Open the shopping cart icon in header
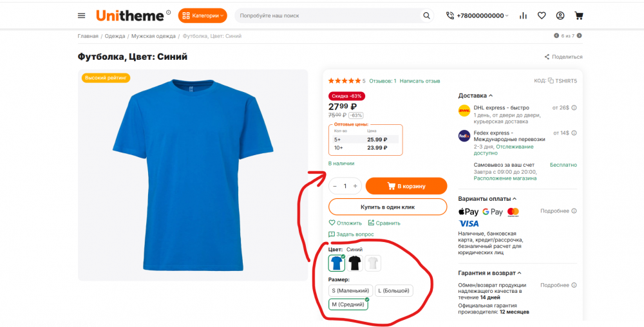 (579, 15)
